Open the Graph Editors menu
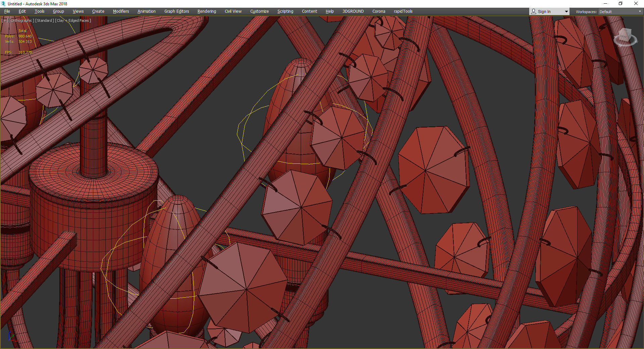Viewport: 644px width, 349px height. 177,11
